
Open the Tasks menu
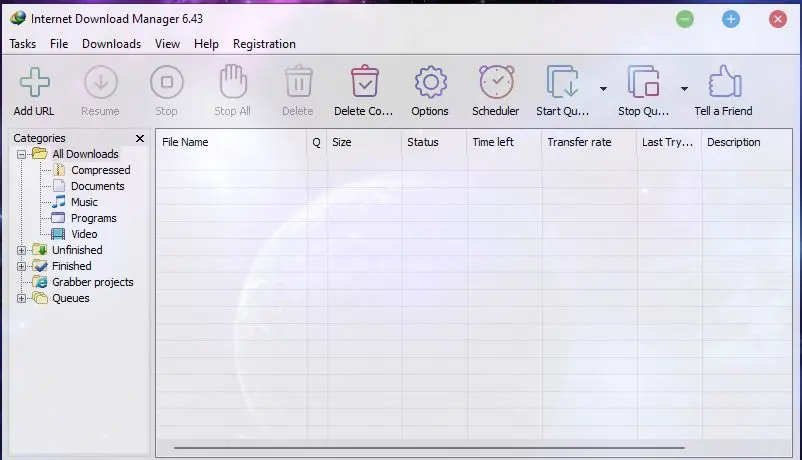pos(23,44)
